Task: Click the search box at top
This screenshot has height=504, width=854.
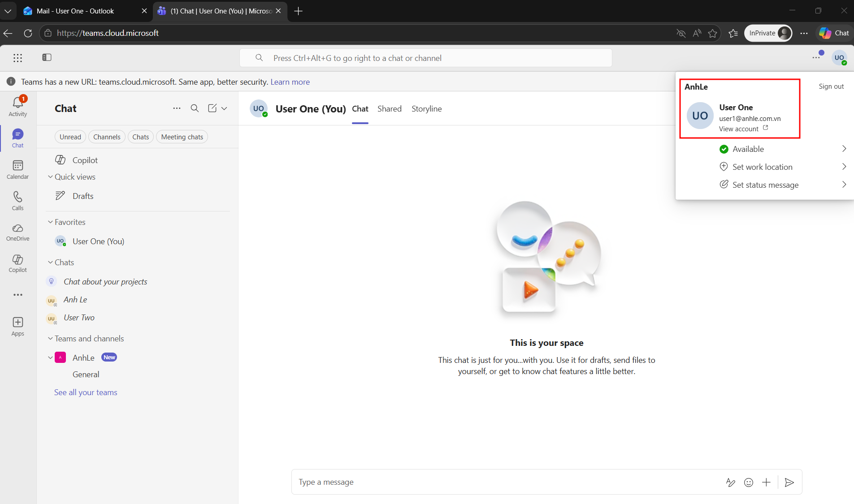Action: [x=426, y=58]
